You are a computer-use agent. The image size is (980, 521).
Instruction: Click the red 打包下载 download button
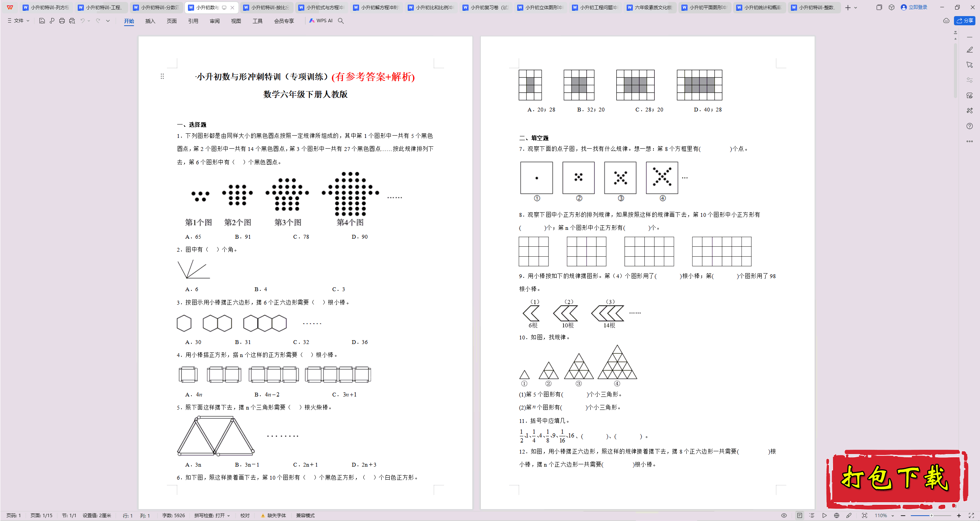click(897, 478)
